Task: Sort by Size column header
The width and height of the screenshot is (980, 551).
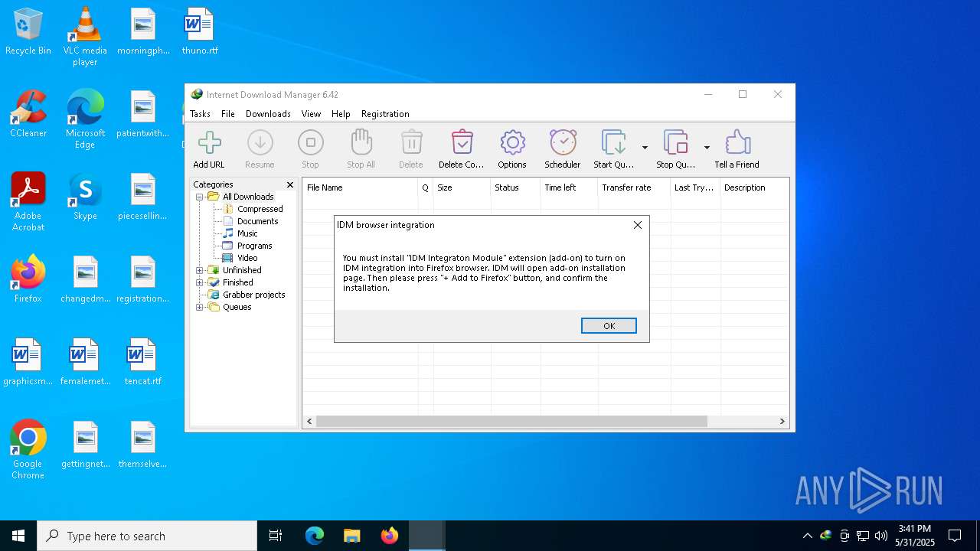Action: click(462, 187)
